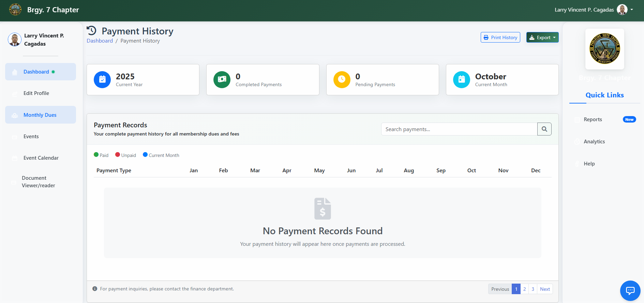The image size is (644, 303).
Task: Click the magnifier search button
Action: coord(544,129)
